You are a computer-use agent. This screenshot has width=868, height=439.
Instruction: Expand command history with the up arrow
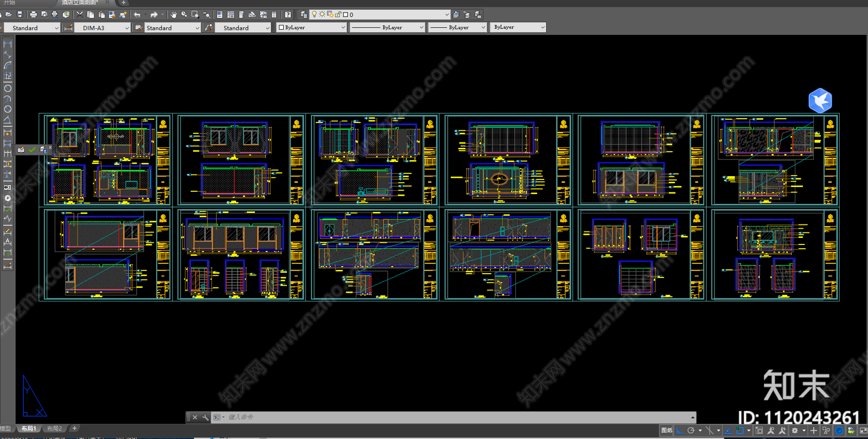pos(693,417)
